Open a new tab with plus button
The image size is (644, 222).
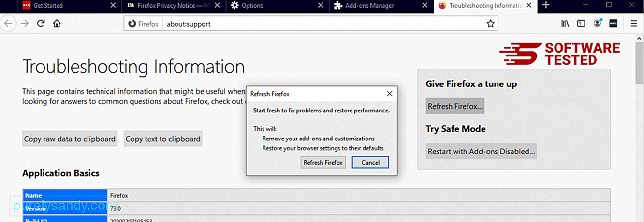(546, 5)
